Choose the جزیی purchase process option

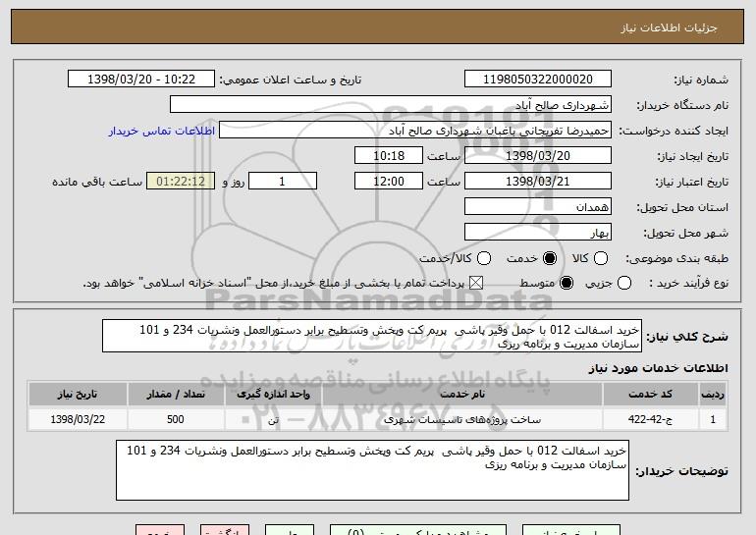click(624, 283)
